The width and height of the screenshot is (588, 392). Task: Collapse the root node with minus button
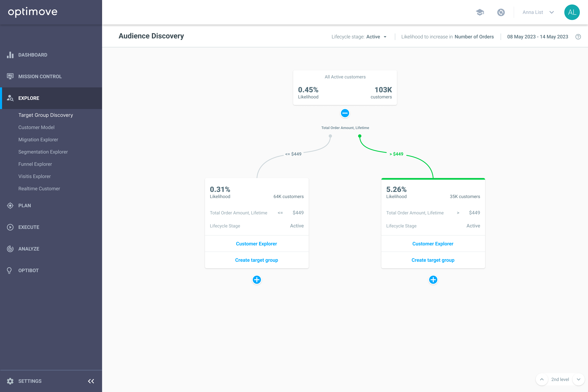coord(345,113)
